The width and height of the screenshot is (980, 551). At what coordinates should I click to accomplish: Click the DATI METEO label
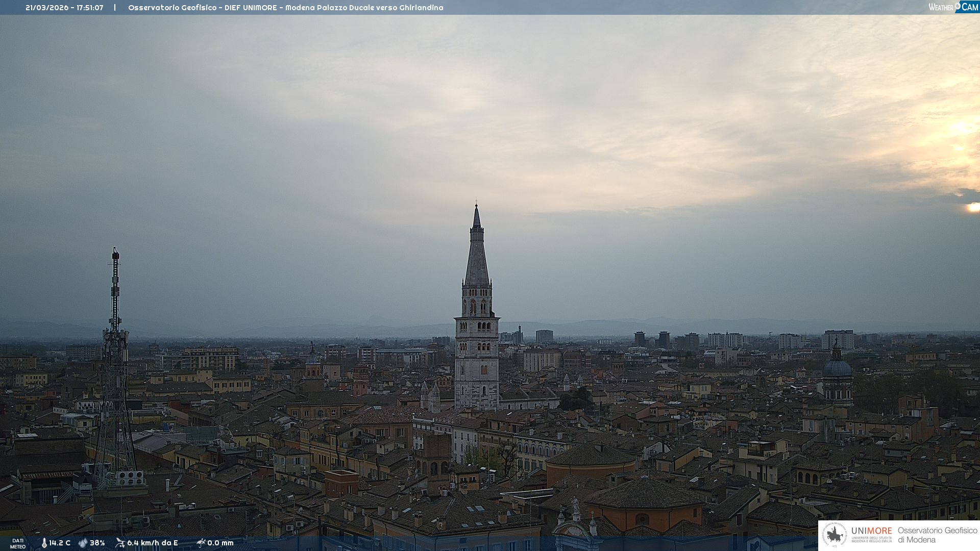[18, 543]
